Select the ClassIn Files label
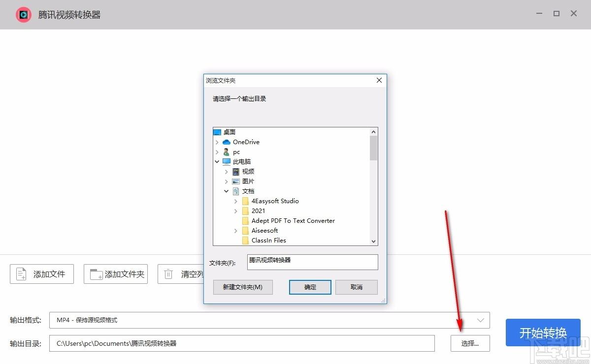This screenshot has width=591, height=364. [x=269, y=241]
